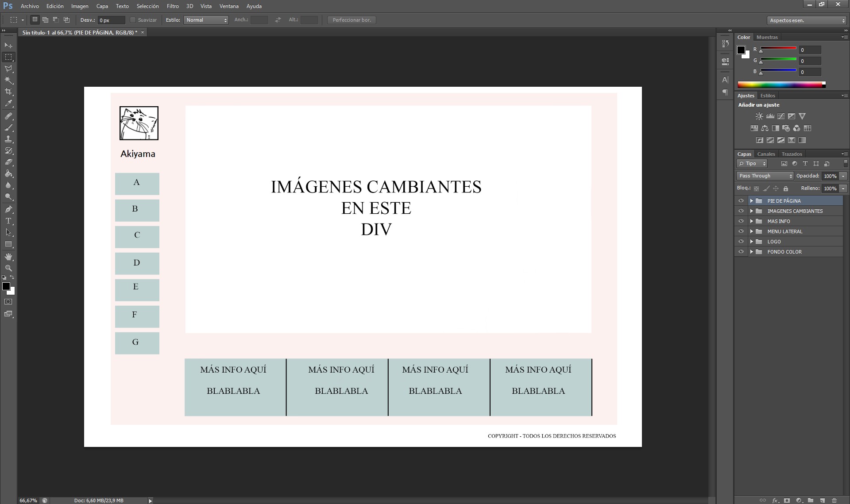
Task: Select the Paint Bucket tool
Action: (x=8, y=173)
